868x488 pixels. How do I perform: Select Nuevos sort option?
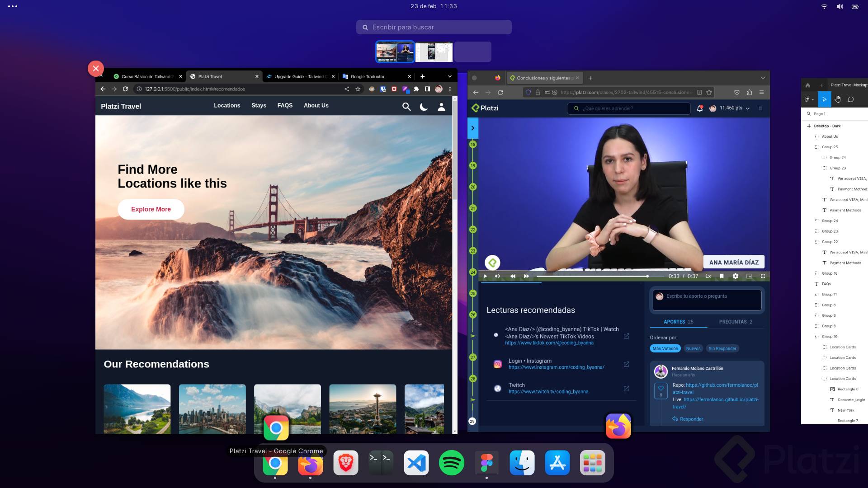pos(693,348)
